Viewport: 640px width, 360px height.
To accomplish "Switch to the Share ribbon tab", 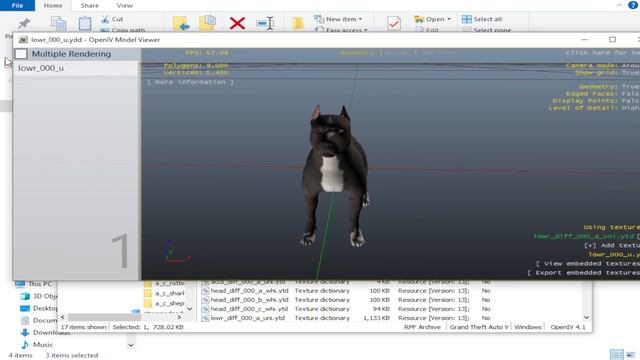I will tap(89, 6).
